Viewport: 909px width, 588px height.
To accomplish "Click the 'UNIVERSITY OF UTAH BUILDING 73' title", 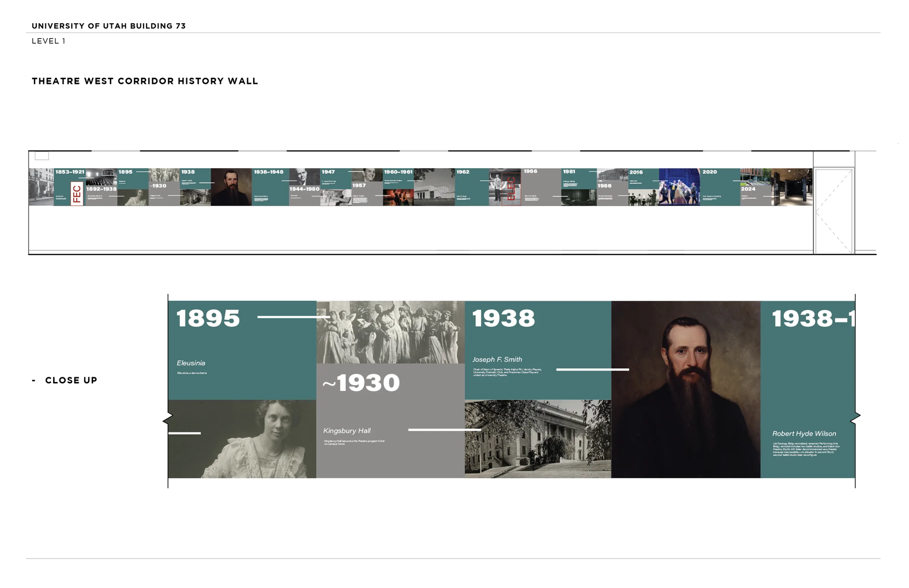I will coord(108,26).
